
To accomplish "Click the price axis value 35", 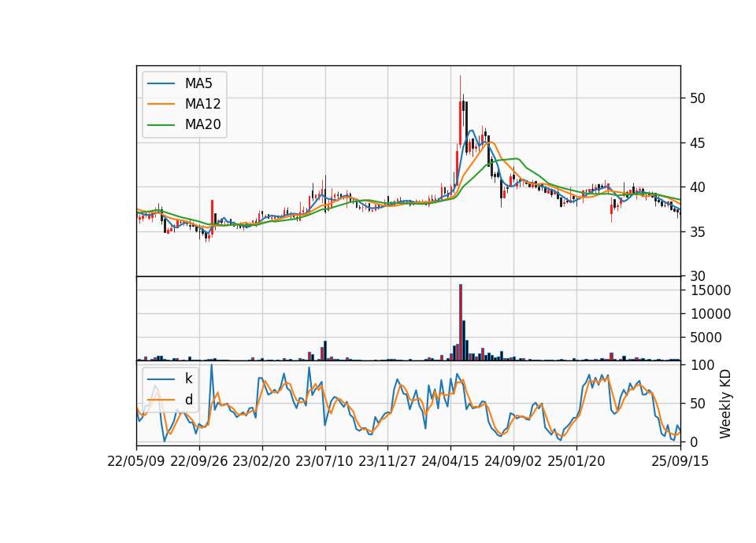I will tap(698, 231).
